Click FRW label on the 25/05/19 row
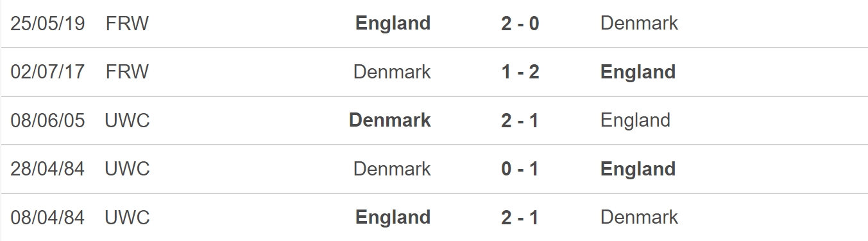Viewport: 868px width, 241px height. pyautogui.click(x=127, y=23)
